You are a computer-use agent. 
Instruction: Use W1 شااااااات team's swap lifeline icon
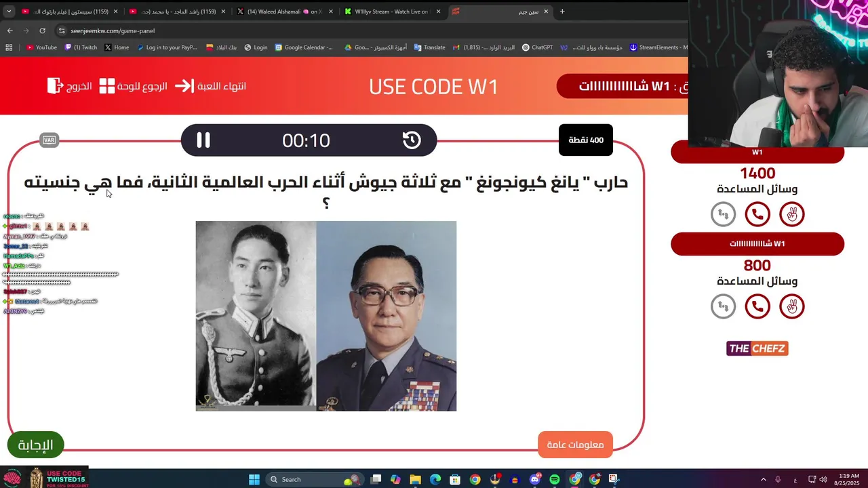[723, 306]
